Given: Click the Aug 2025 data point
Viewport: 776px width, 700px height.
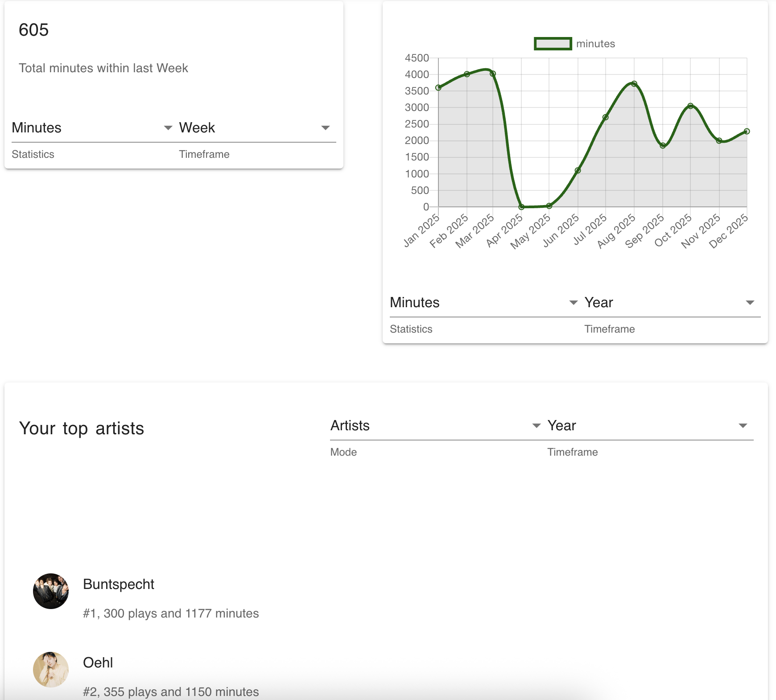Looking at the screenshot, I should [634, 84].
